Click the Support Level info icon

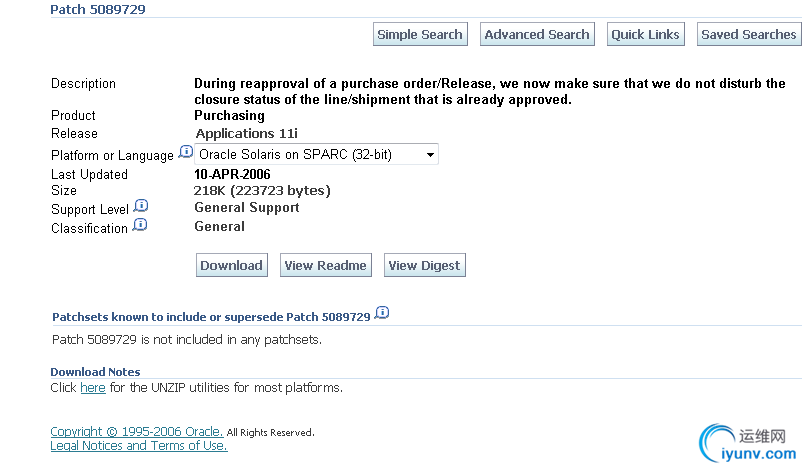click(x=140, y=206)
